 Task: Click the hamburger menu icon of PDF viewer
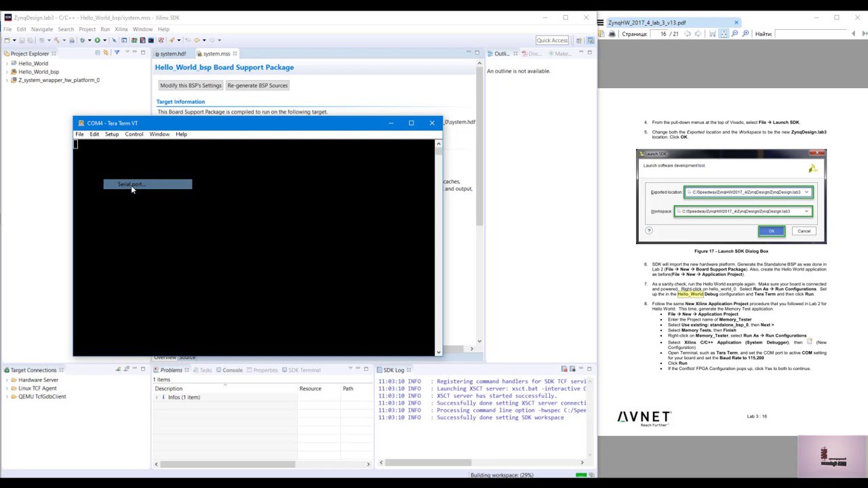click(x=601, y=22)
